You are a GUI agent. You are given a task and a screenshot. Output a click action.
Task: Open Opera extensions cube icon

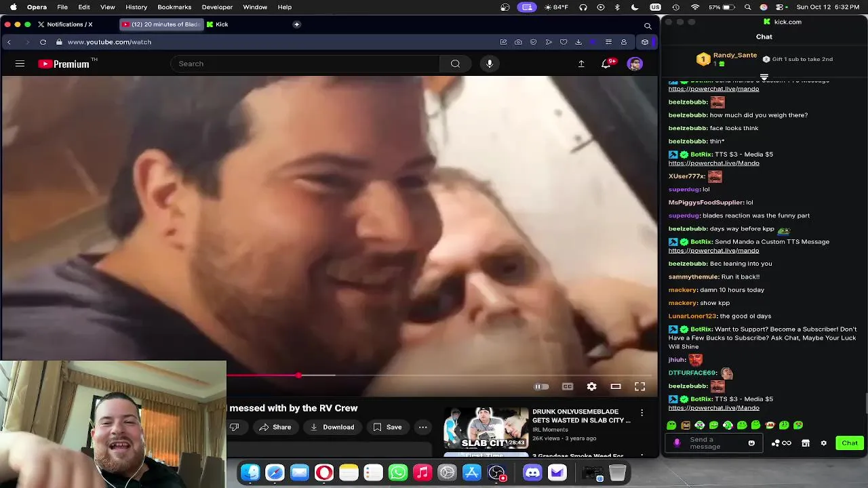click(x=645, y=42)
